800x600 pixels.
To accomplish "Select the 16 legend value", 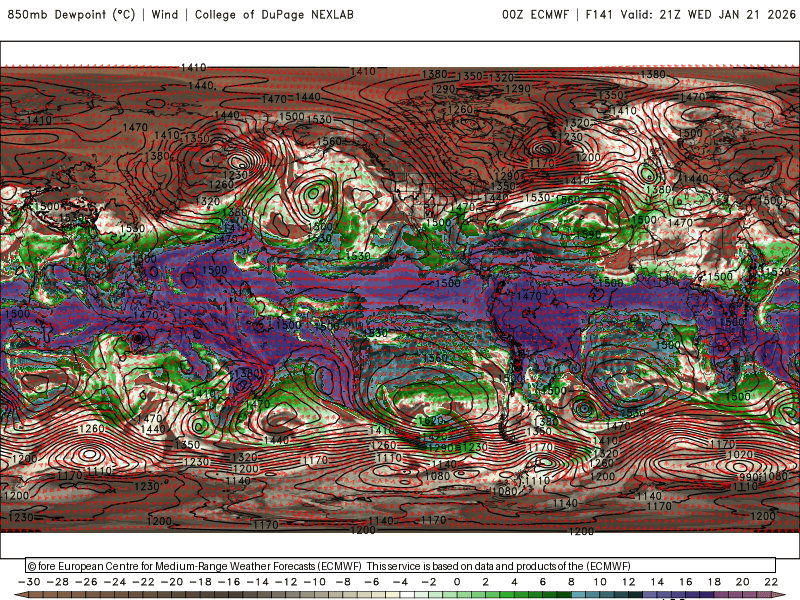I will [x=686, y=582].
